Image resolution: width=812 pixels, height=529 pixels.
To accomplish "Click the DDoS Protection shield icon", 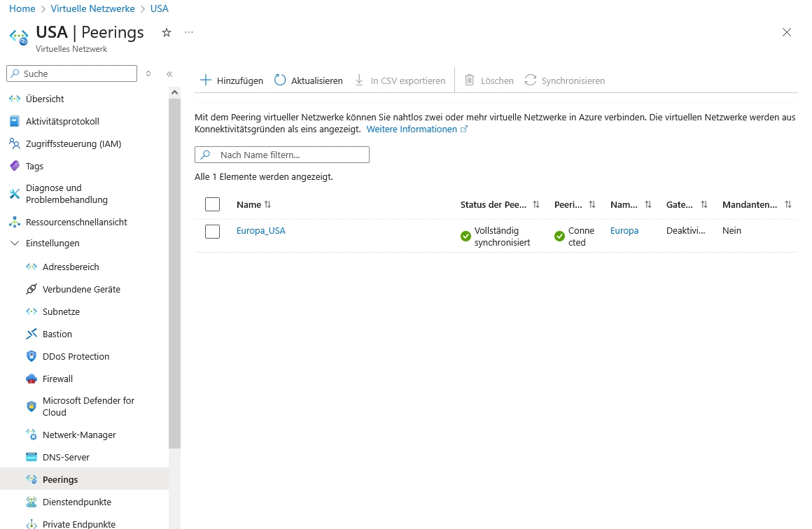I will [31, 357].
